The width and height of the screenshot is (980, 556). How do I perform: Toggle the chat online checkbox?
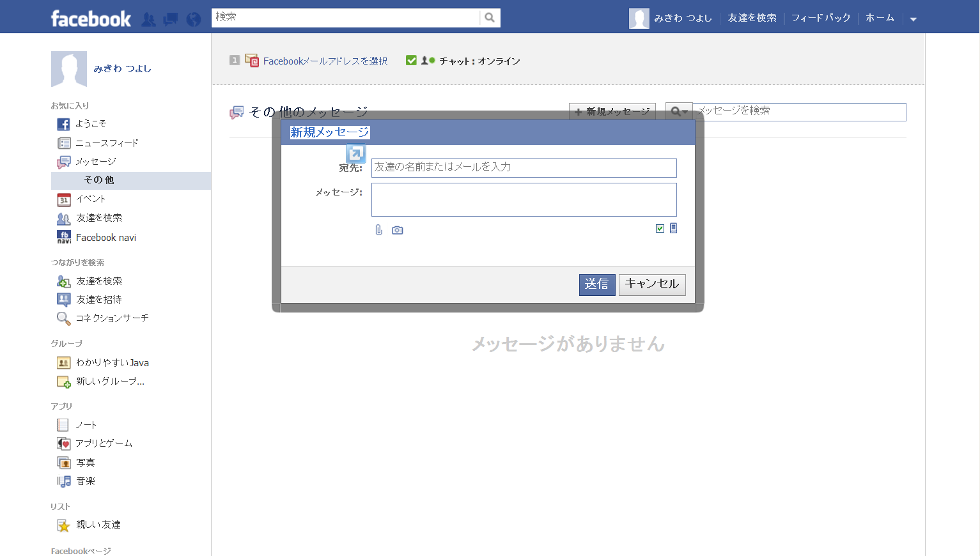point(411,61)
